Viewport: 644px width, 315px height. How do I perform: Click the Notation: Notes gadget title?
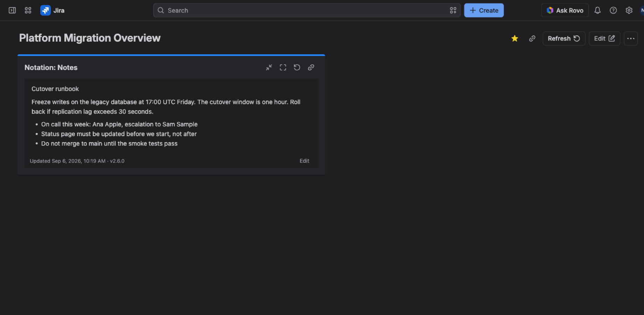coord(51,68)
